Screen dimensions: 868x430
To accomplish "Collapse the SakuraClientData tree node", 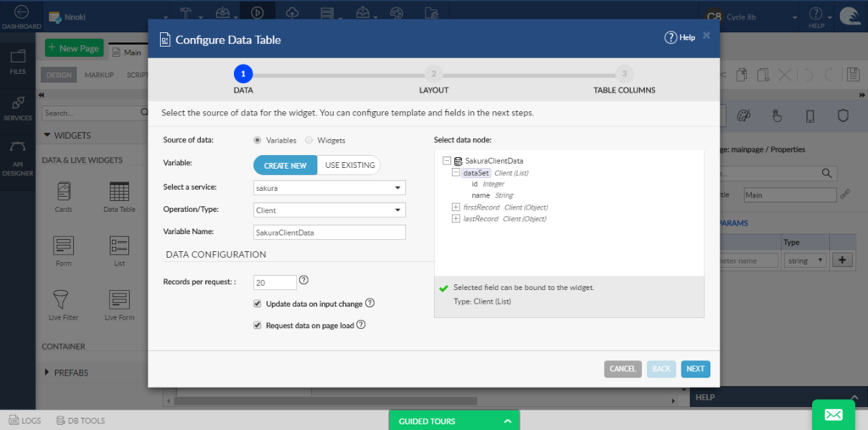I will point(448,161).
